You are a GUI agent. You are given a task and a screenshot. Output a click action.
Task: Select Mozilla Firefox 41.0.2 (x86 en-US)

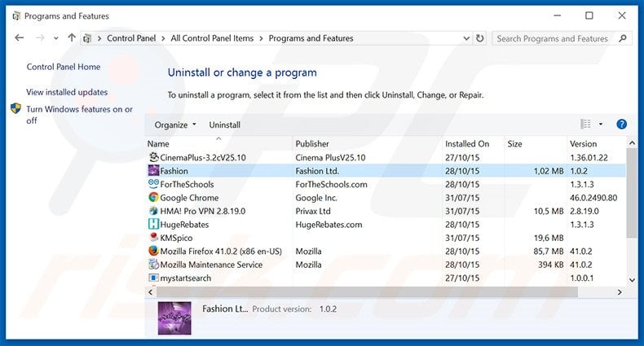tap(221, 252)
